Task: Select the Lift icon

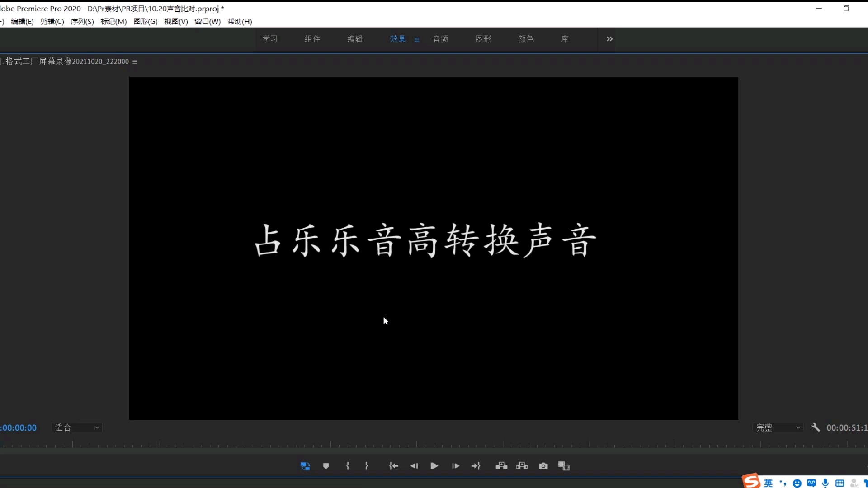Action: (x=502, y=466)
